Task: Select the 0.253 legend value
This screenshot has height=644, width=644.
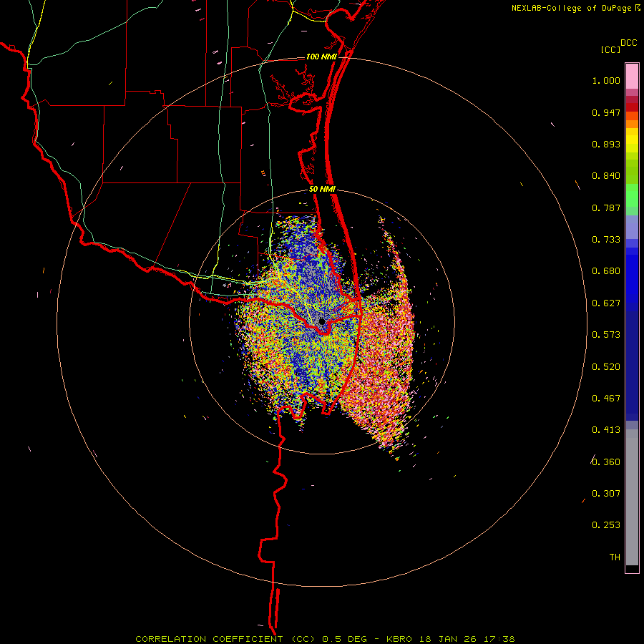Action: (x=606, y=525)
